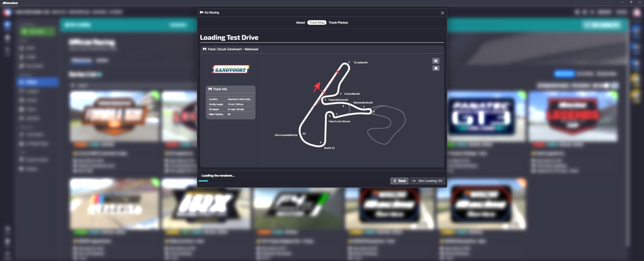Select the Hans Ernst chicane label
Viewport: 644px width, 261px height.
[339, 121]
